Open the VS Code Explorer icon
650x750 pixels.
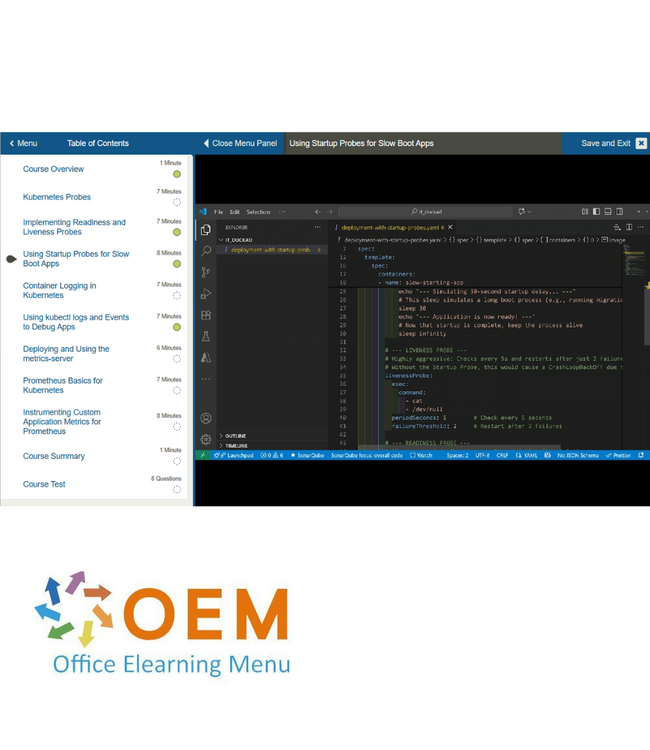206,230
